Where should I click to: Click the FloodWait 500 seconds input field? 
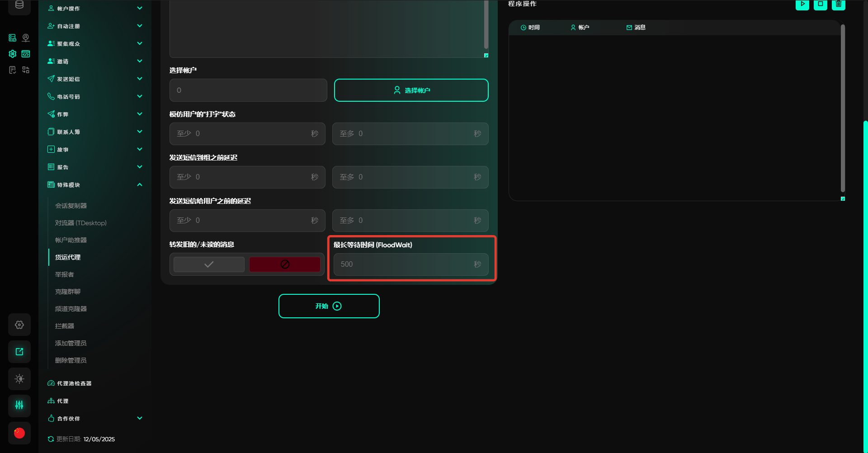(x=405, y=264)
